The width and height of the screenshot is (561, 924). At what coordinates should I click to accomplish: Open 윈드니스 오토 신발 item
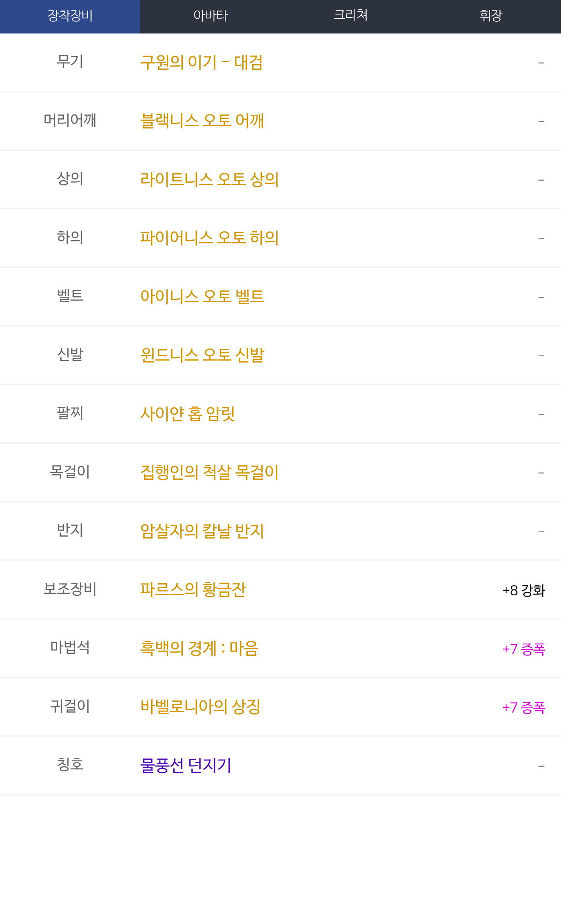[202, 355]
